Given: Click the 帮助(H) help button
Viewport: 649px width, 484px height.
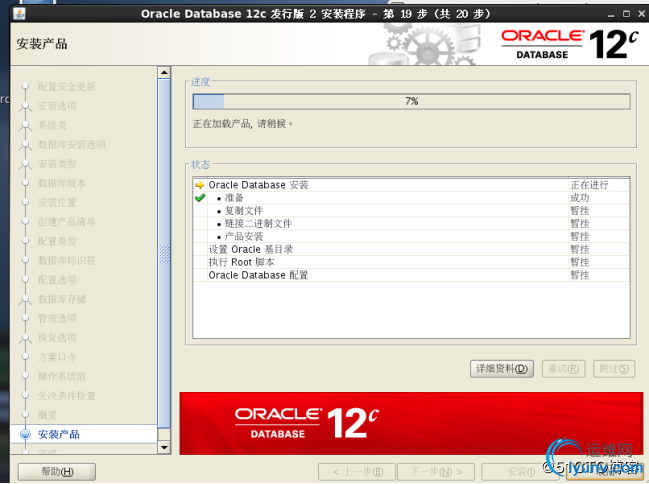Looking at the screenshot, I should 57,472.
